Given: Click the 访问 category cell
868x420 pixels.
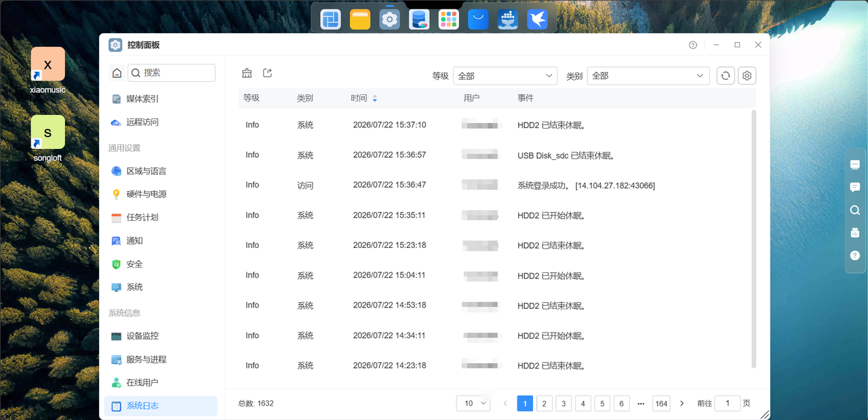Looking at the screenshot, I should coord(305,185).
